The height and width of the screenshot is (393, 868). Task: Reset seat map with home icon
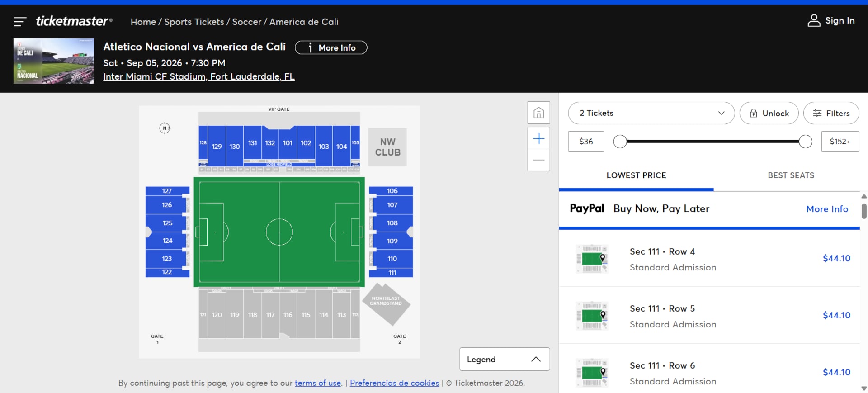[538, 113]
